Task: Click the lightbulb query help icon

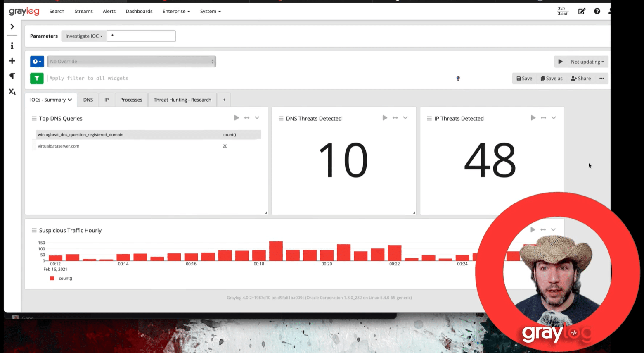Action: [458, 79]
